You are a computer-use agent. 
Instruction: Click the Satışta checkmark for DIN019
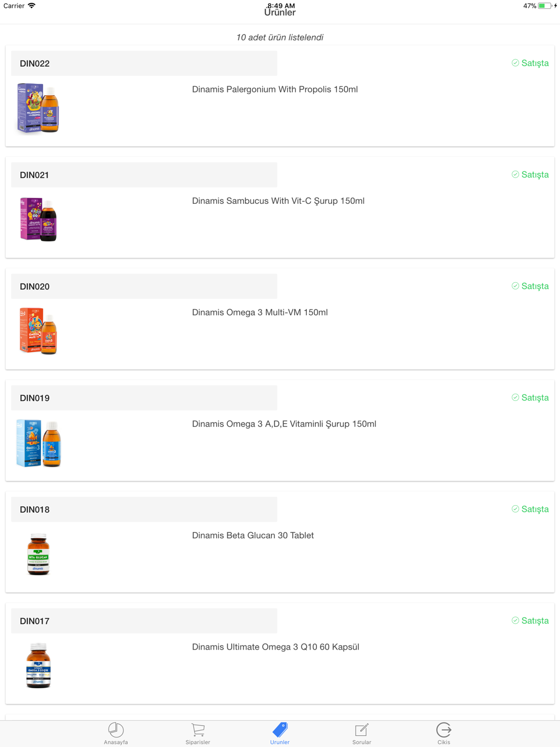(x=515, y=397)
